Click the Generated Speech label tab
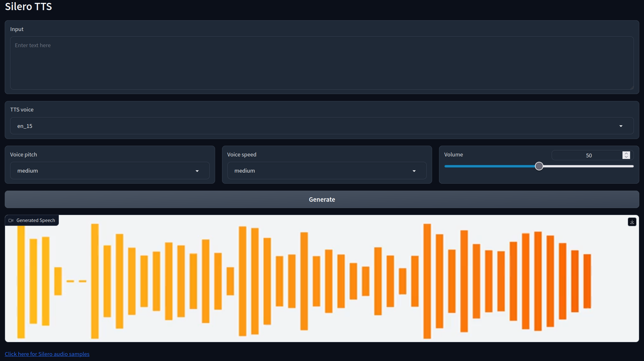Screen dimensions: 644x361 click(x=35, y=220)
